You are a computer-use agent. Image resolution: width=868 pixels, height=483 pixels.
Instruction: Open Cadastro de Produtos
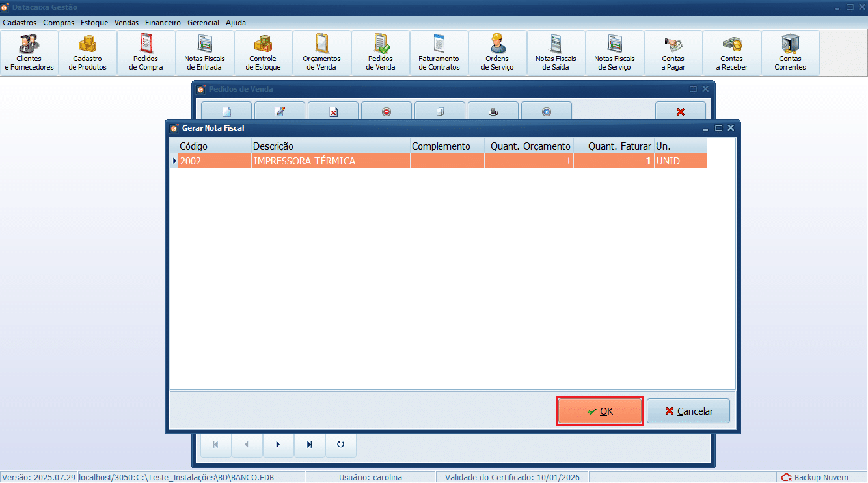pyautogui.click(x=88, y=53)
